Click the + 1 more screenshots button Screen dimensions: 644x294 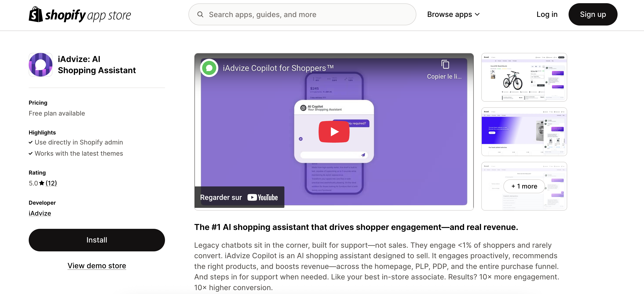point(524,186)
